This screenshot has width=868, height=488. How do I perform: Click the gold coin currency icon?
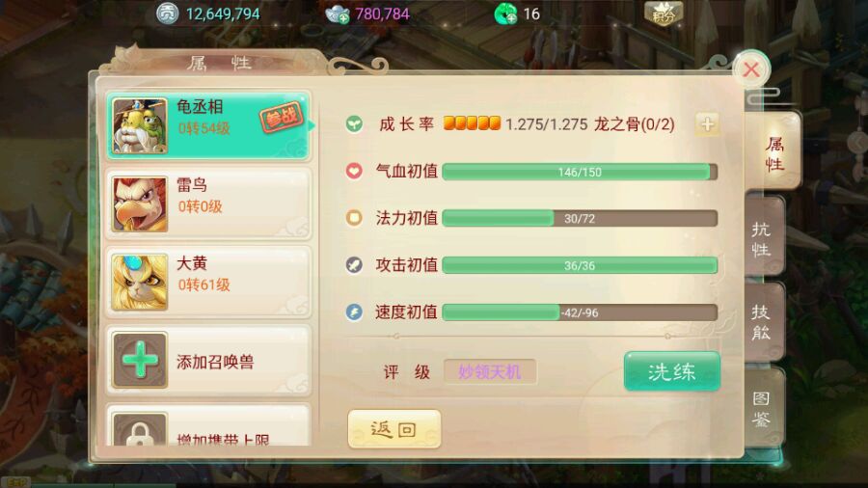[x=167, y=14]
